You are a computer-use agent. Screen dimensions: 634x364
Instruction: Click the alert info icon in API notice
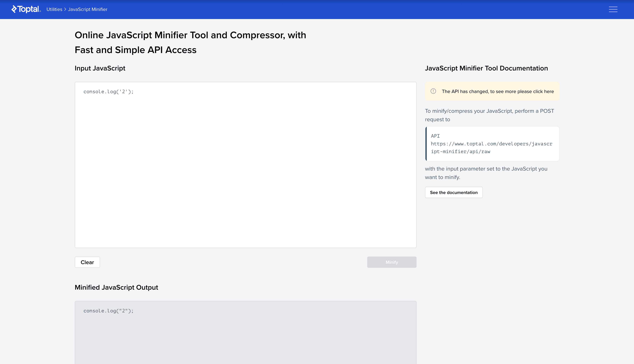click(x=433, y=91)
